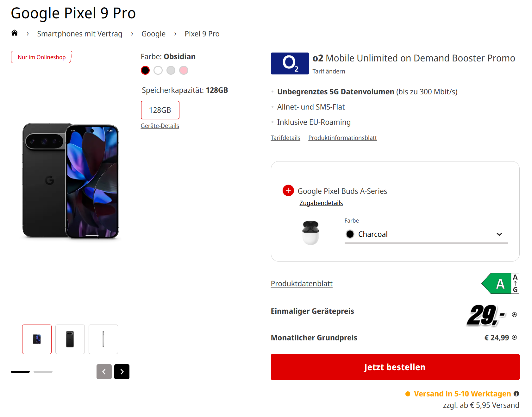Open the shipping info icon
The width and height of the screenshot is (532, 417).
coord(516,394)
